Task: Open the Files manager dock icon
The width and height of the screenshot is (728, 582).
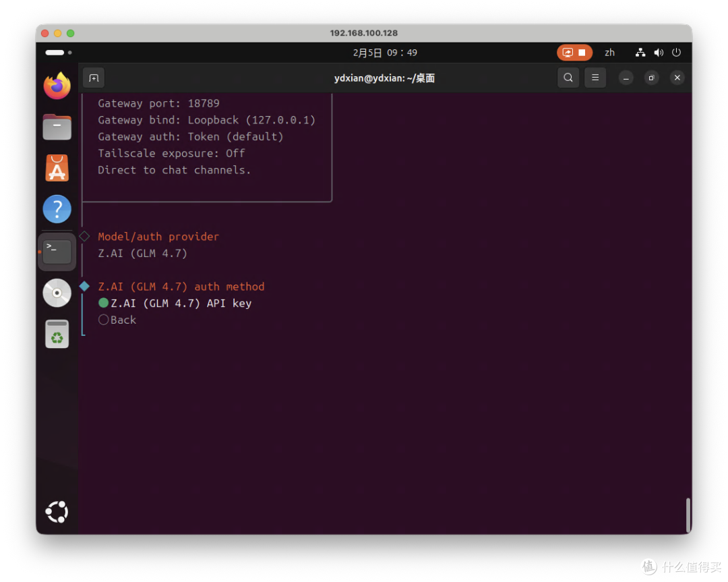Action: 57,127
